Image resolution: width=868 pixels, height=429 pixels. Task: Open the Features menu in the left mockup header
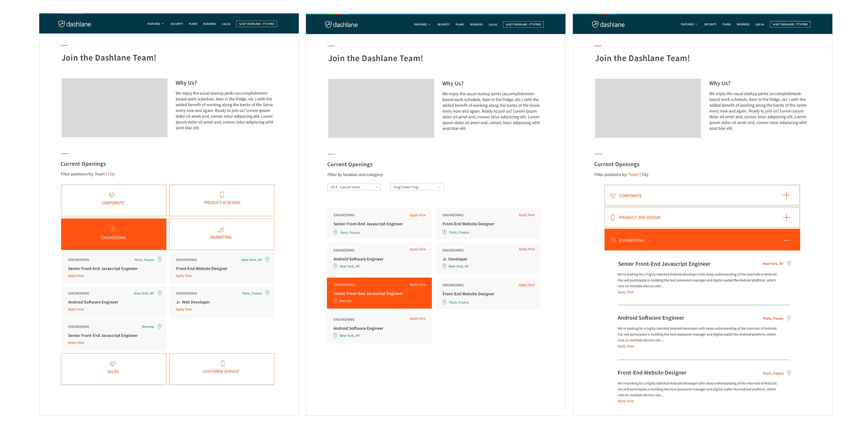(155, 24)
